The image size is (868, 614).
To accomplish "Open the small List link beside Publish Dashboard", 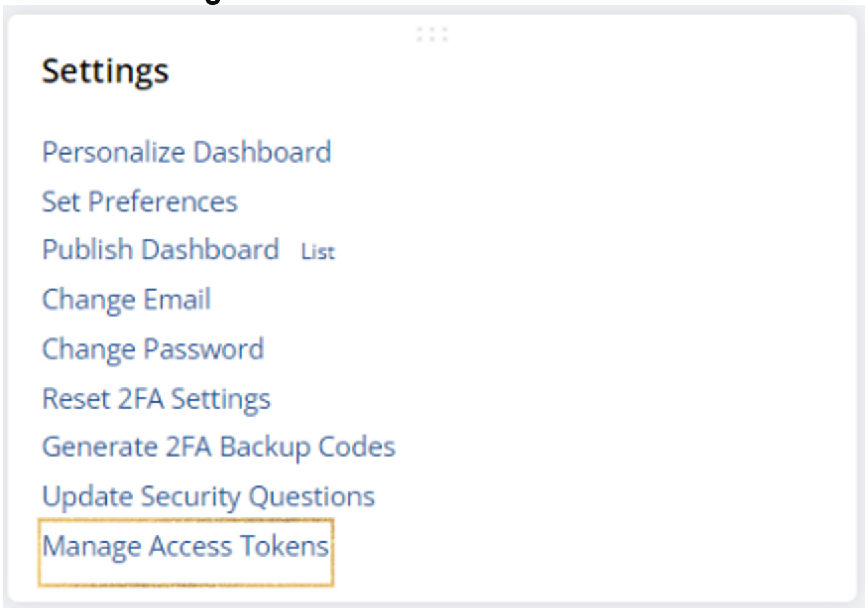I will 318,252.
